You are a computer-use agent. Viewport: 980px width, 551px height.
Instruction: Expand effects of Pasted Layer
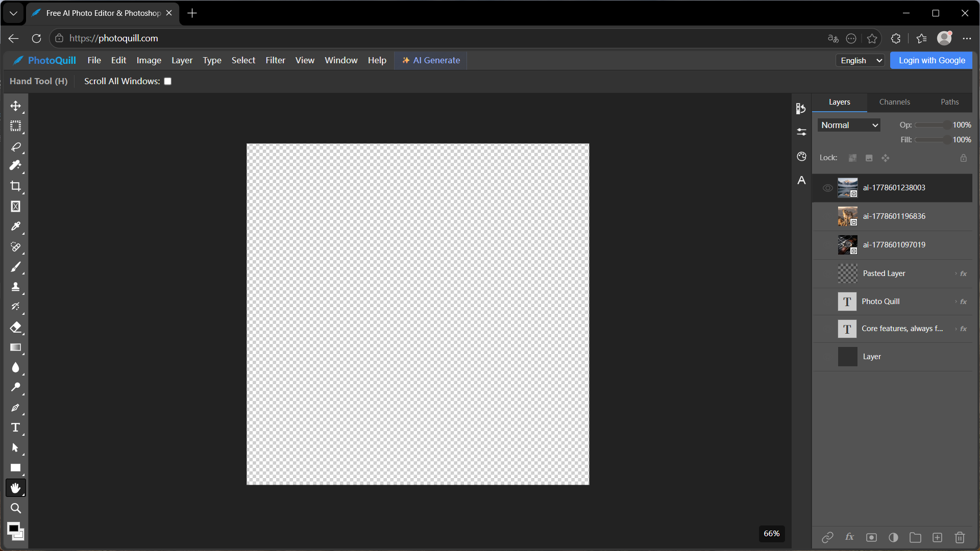tap(956, 273)
